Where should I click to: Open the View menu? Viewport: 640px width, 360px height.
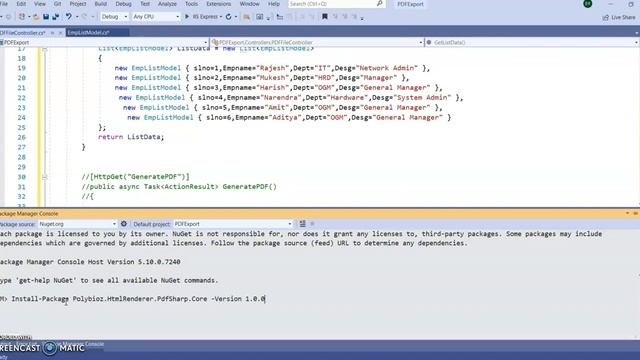(40, 4)
